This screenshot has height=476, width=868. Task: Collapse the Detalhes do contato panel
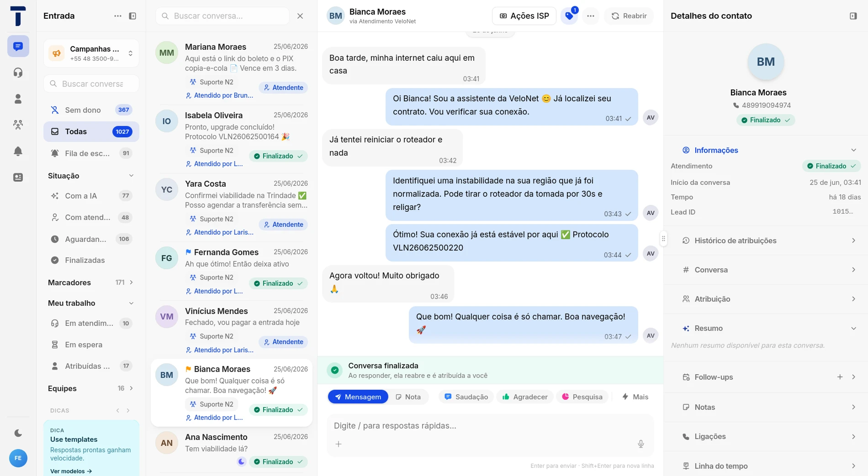point(853,16)
